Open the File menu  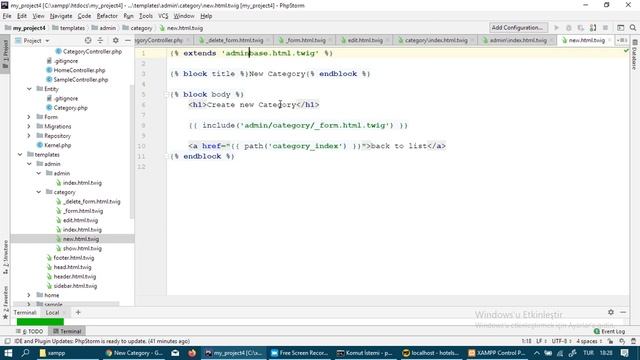pos(7,16)
